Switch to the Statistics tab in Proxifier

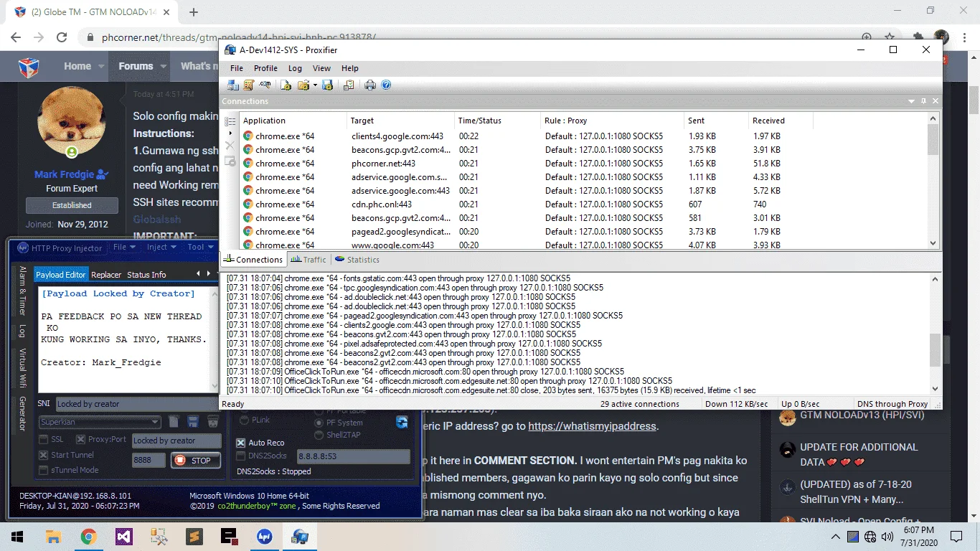click(x=357, y=260)
